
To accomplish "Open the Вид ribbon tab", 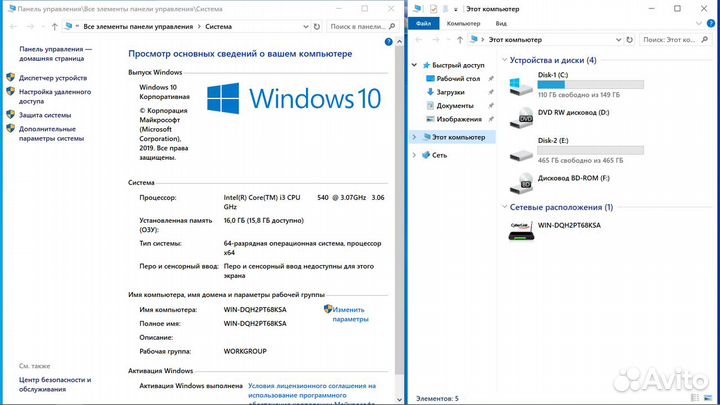I will coord(501,23).
